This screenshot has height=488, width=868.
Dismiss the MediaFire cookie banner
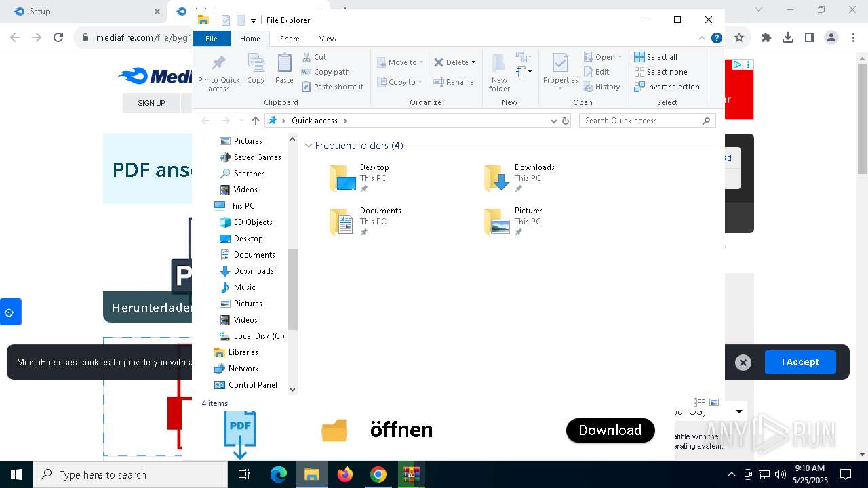coord(743,363)
